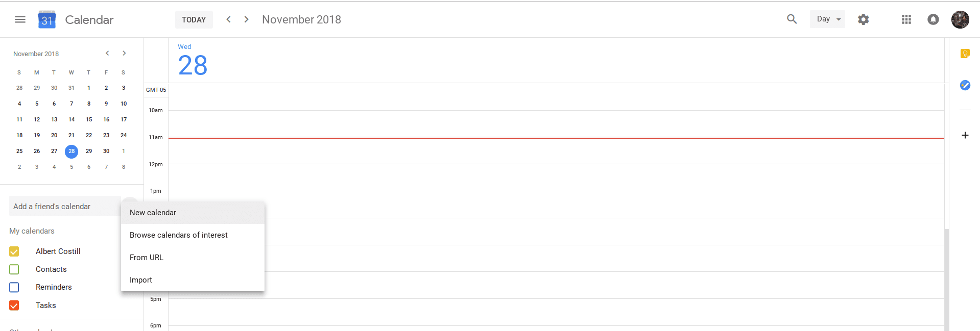Open the Google apps grid
This screenshot has width=980, height=331.
point(906,19)
